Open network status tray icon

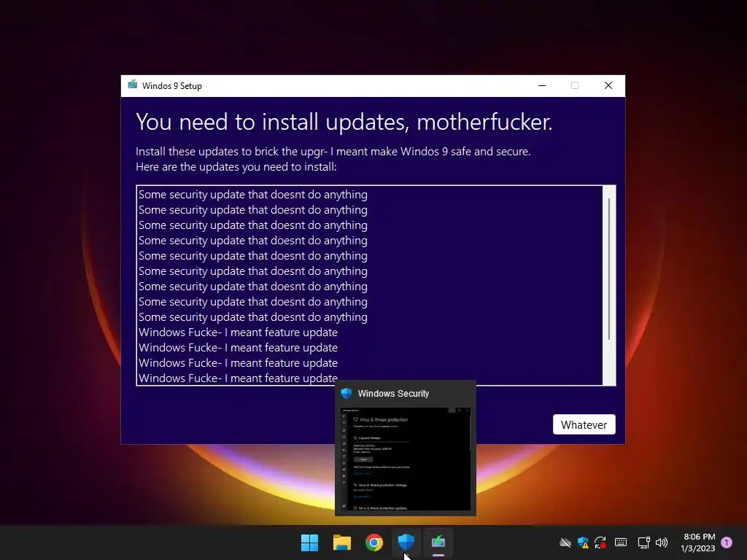pyautogui.click(x=643, y=542)
